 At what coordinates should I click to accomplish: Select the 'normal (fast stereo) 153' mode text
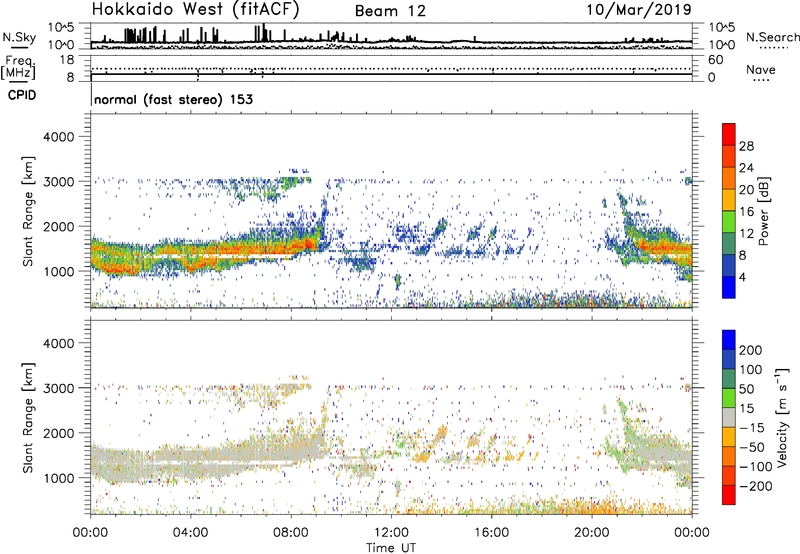tap(173, 99)
